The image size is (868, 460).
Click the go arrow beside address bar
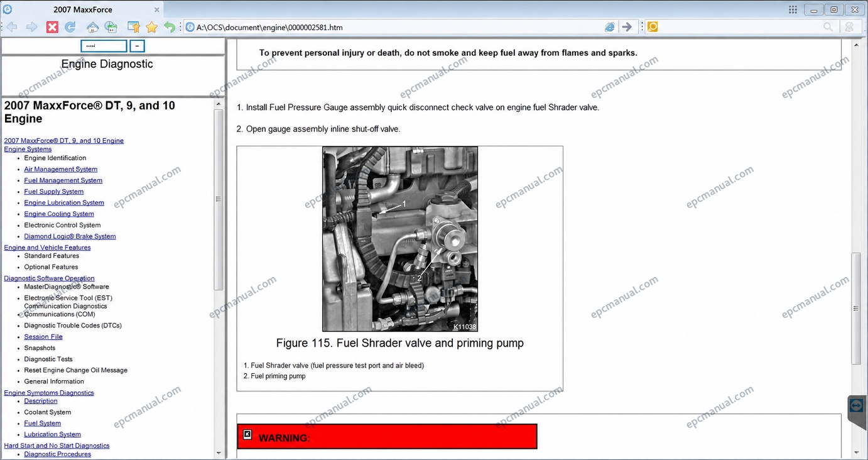click(x=627, y=27)
